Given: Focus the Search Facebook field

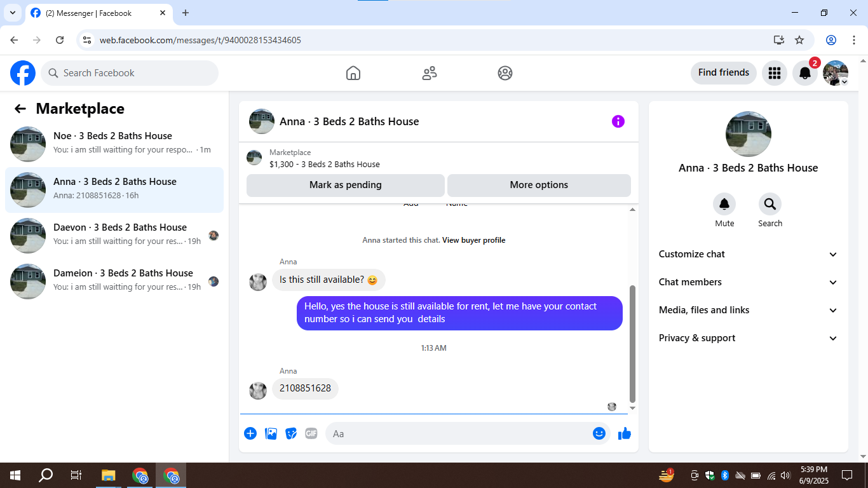Looking at the screenshot, I should pyautogui.click(x=130, y=73).
